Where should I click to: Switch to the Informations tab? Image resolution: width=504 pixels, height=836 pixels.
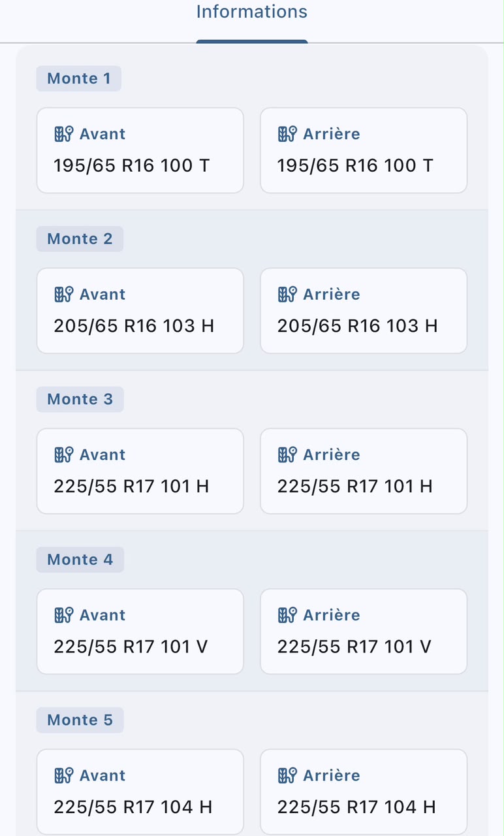point(252,12)
